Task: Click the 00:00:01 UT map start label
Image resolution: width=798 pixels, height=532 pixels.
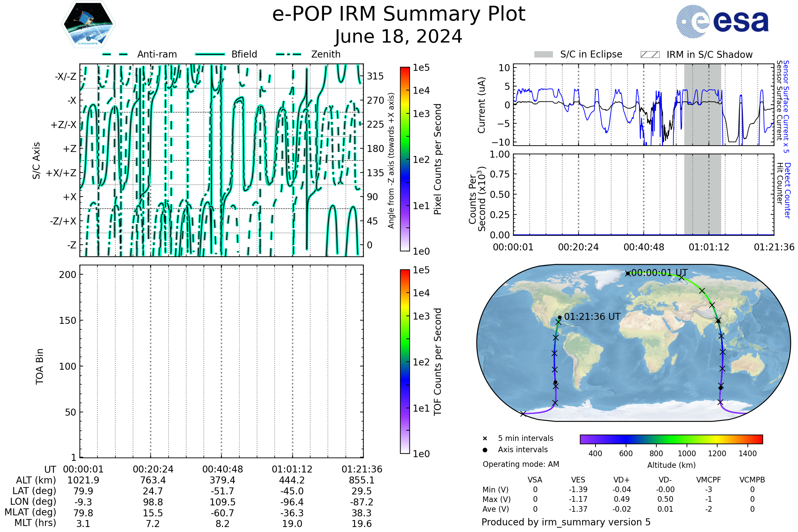Action: click(659, 273)
